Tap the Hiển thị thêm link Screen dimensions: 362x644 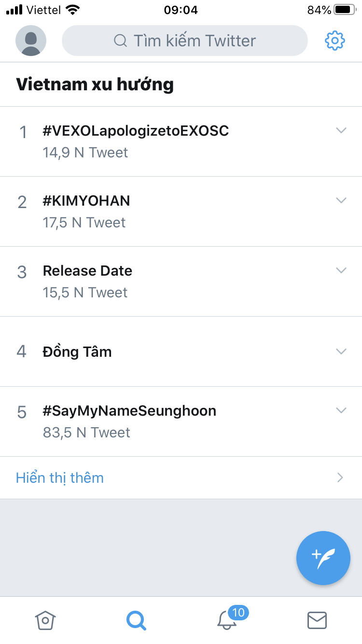(x=60, y=478)
